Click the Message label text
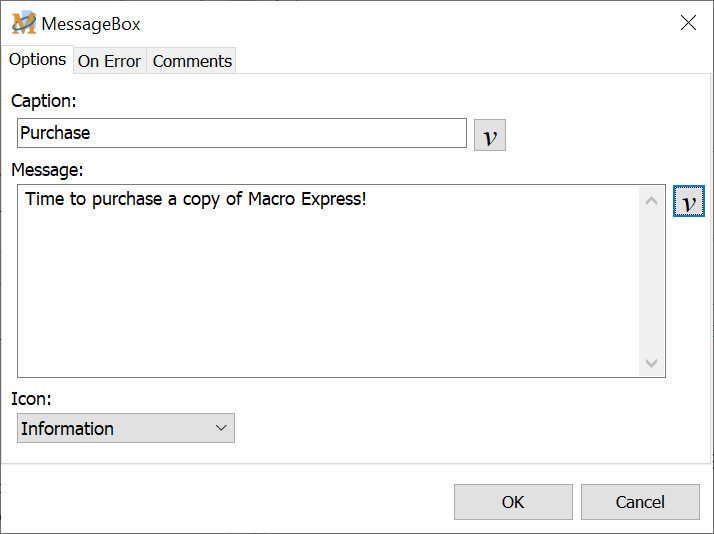This screenshot has width=714, height=534. click(x=47, y=169)
